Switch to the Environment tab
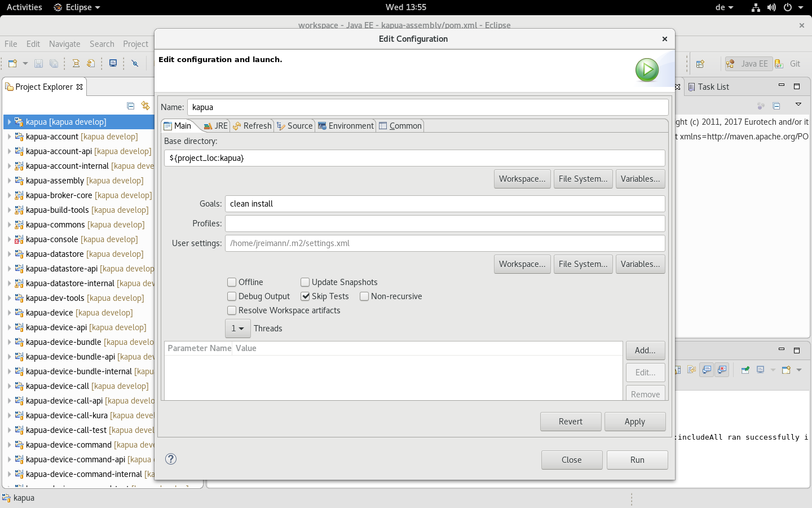 pyautogui.click(x=346, y=125)
